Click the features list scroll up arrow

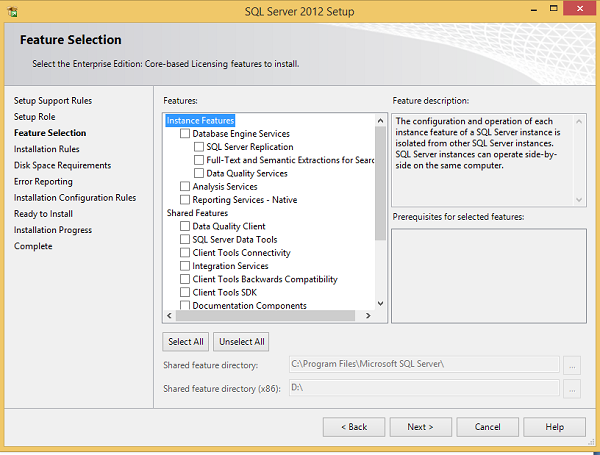click(380, 120)
